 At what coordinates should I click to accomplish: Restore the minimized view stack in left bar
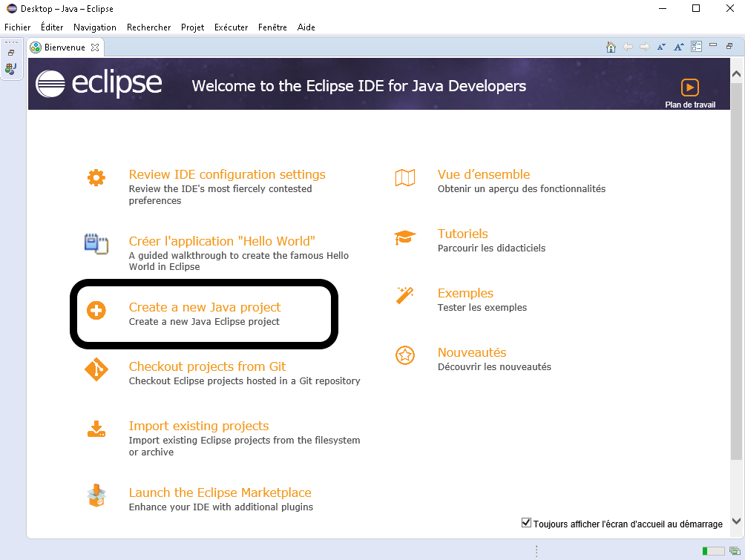pyautogui.click(x=11, y=53)
